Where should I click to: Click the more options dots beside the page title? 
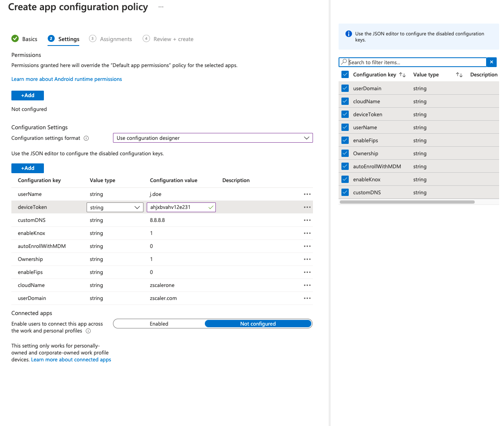[x=161, y=7]
